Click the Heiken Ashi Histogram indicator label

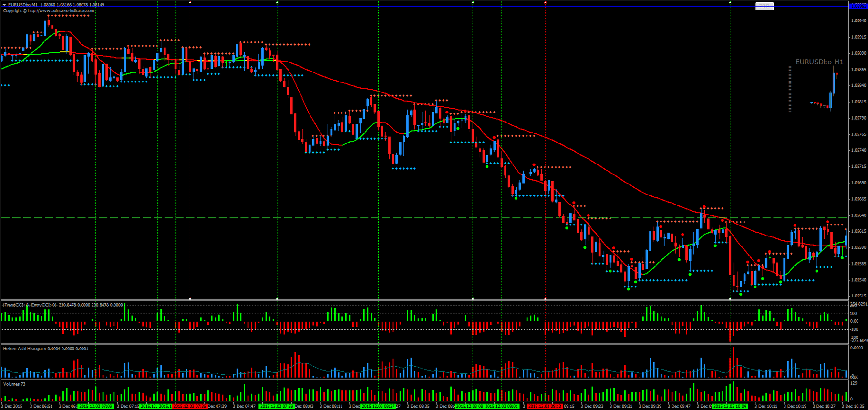(45, 348)
